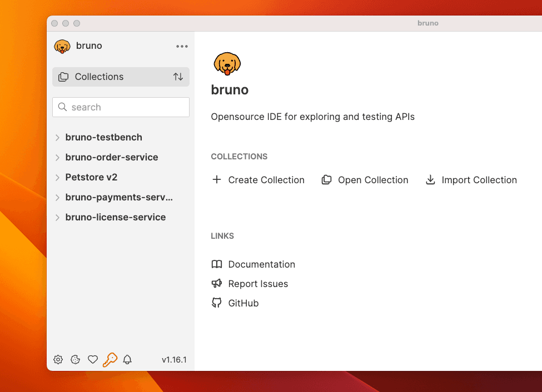This screenshot has width=542, height=392.
Task: Click the book icon beside Documentation
Action: tap(217, 264)
